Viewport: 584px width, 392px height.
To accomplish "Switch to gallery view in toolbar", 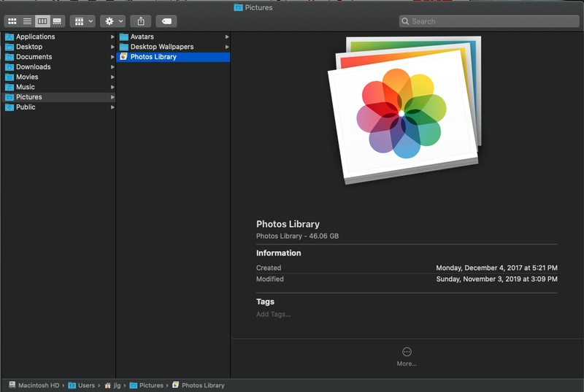I will (x=57, y=21).
